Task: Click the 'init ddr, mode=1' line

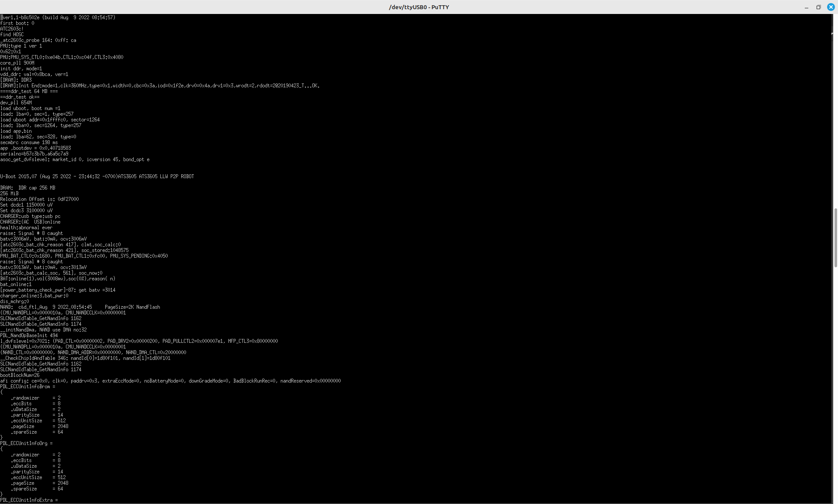Action: [x=21, y=69]
